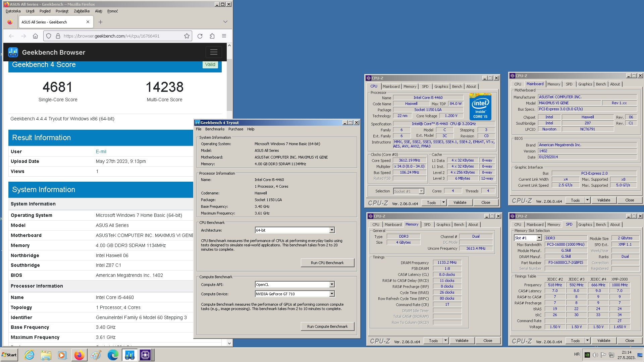Viewport: 644px width, 362px height.
Task: Open the Firefox extensions puzzle icon
Action: 212,36
